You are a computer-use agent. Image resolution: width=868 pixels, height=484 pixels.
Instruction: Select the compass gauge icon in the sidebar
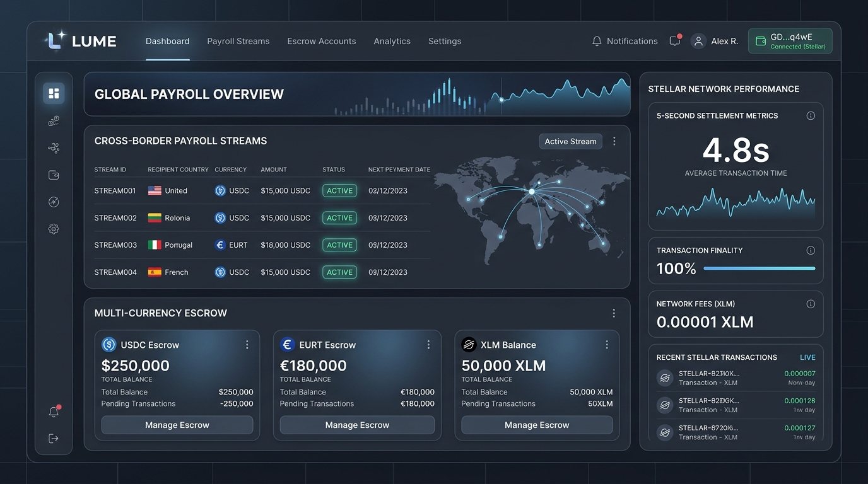pyautogui.click(x=54, y=202)
